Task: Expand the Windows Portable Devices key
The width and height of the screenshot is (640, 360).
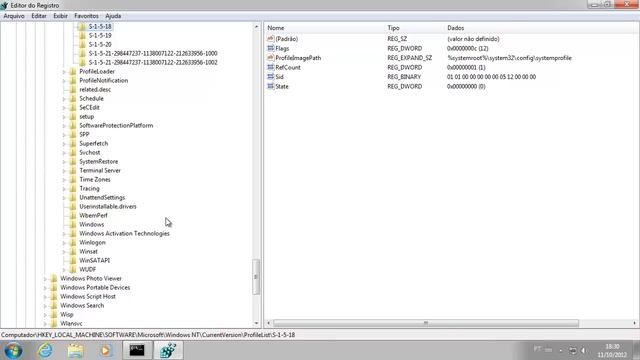Action: (x=45, y=288)
